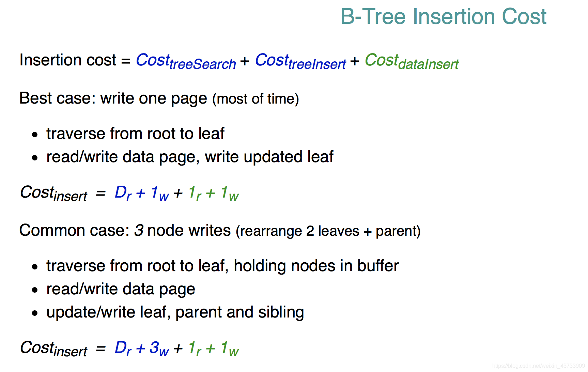Click the 'read/write data page' bullet under Common case

[121, 289]
